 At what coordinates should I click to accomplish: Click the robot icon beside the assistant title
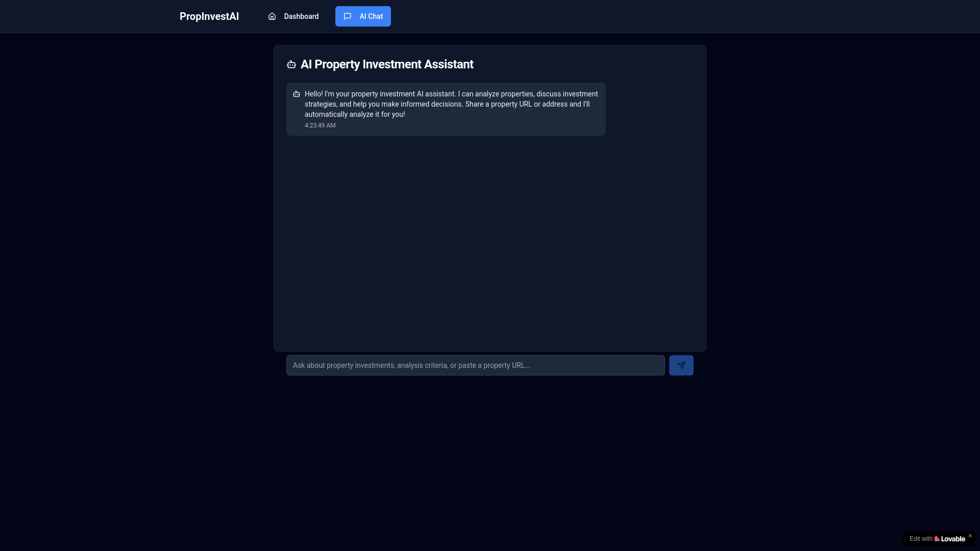coord(291,64)
